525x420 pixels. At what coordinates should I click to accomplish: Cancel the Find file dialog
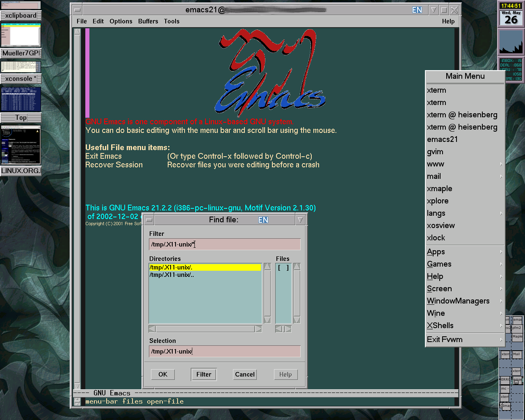coord(245,374)
